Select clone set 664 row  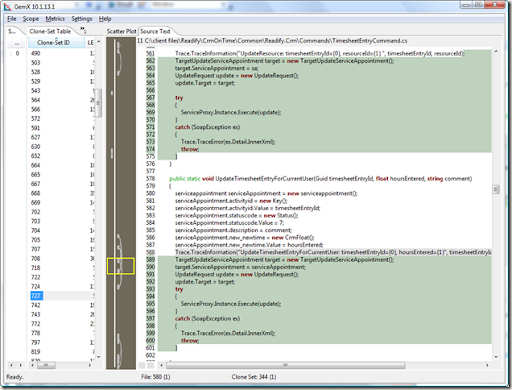pos(62,165)
